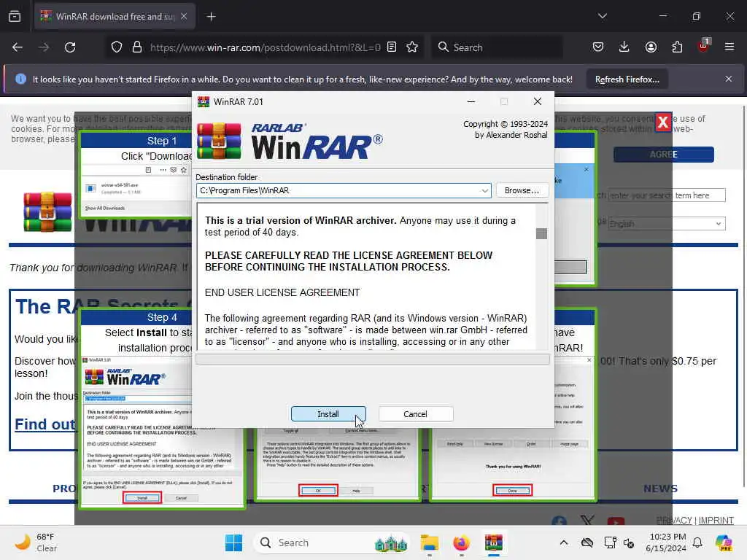Open File Explorer from the taskbar
Viewport: 747px width, 560px height.
[429, 542]
